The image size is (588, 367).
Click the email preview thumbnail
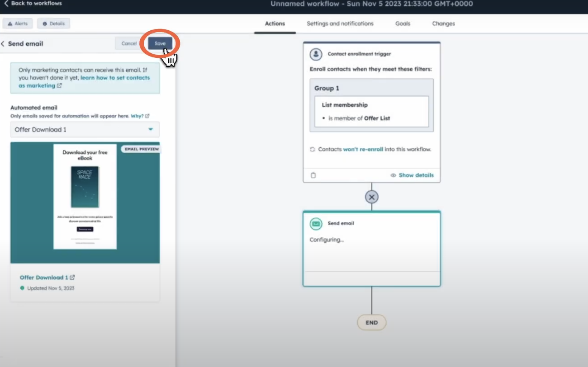coord(85,202)
